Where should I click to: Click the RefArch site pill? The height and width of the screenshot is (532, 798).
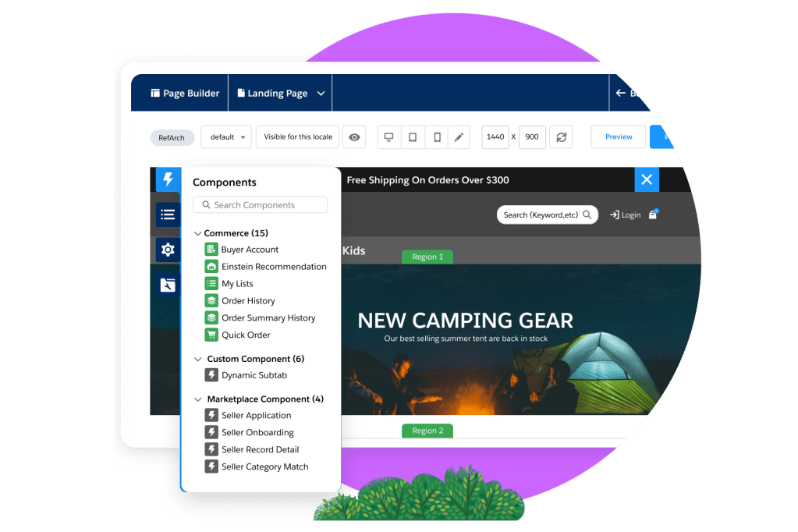pos(172,138)
